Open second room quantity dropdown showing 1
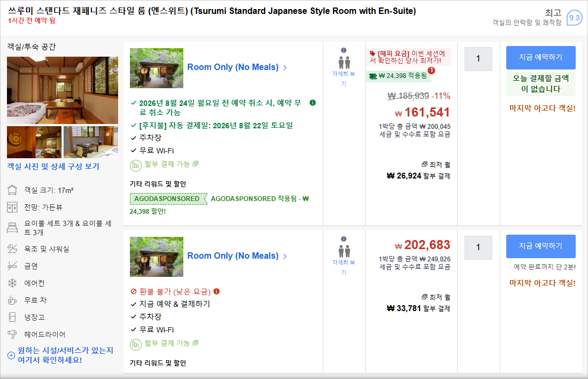Screen dimensions: 588x379 point(478,247)
